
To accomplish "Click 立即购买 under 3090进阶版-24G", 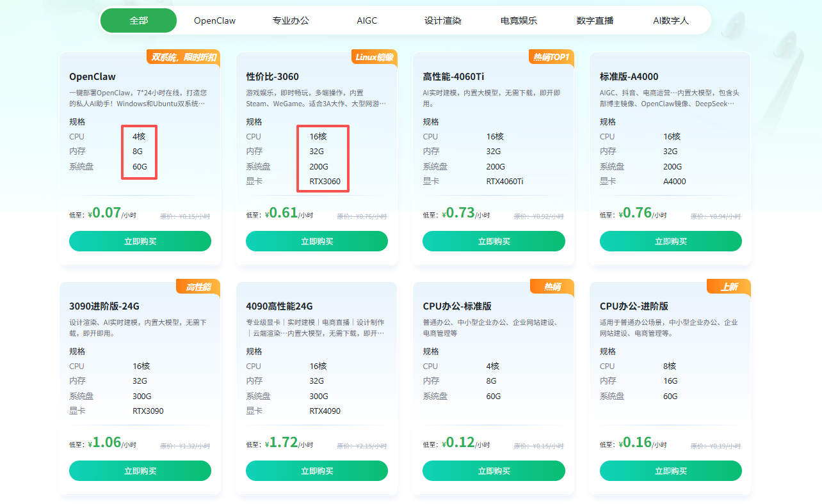I will pos(140,471).
